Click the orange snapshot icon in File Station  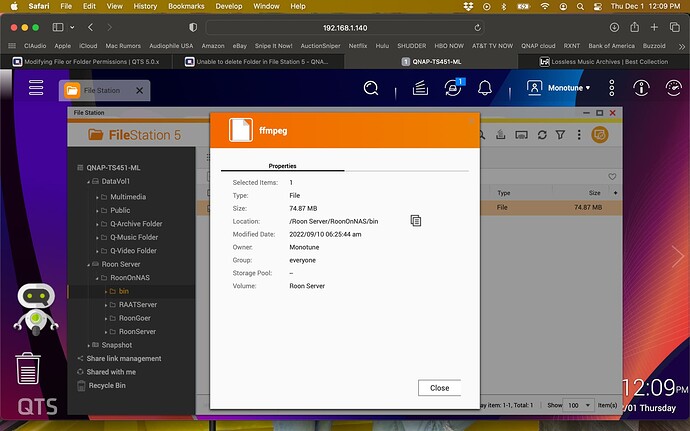599,135
